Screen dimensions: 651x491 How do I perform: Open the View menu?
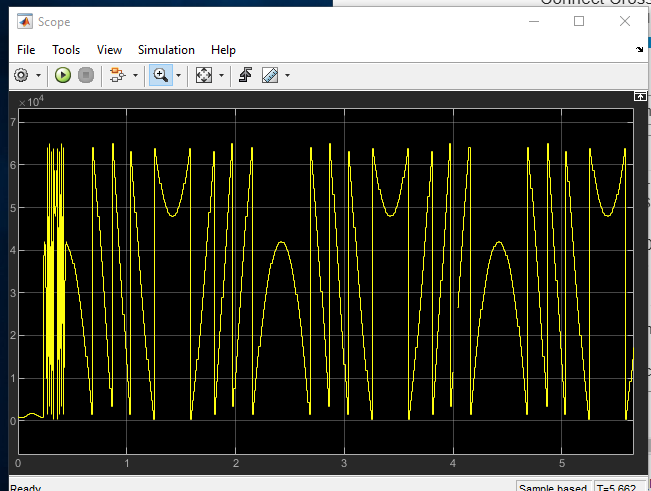(x=109, y=50)
